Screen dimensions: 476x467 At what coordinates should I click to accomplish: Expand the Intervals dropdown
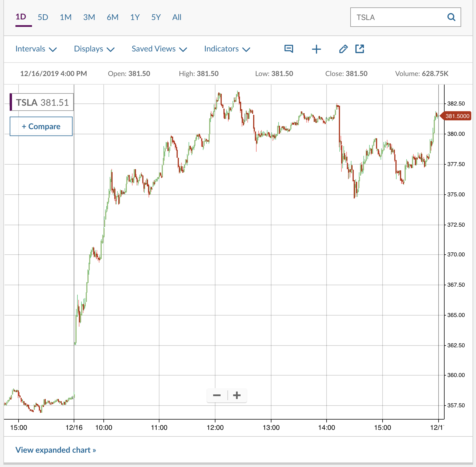36,49
